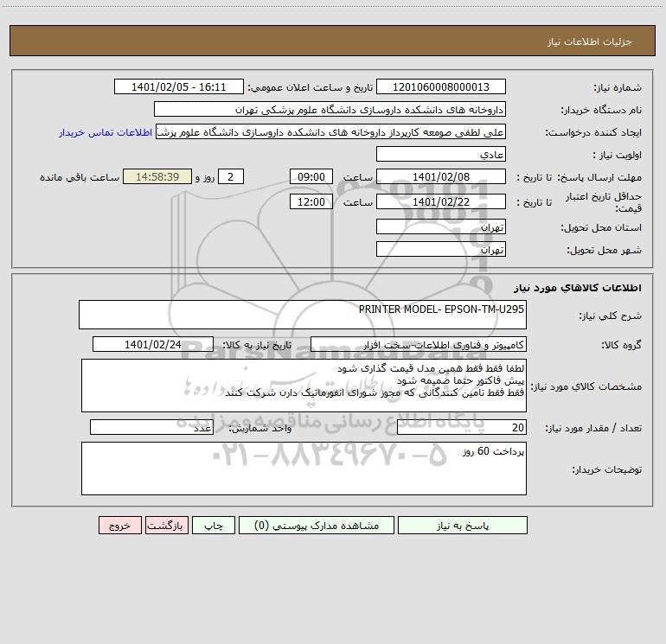Image resolution: width=666 pixels, height=644 pixels.
Task: Click the واحد شمارش field showing عدد
Action: (151, 427)
